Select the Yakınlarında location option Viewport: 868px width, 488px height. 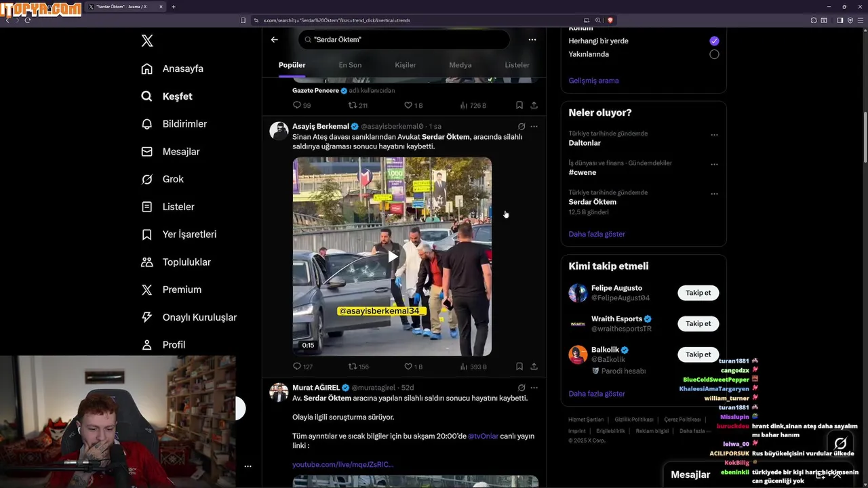coord(714,54)
